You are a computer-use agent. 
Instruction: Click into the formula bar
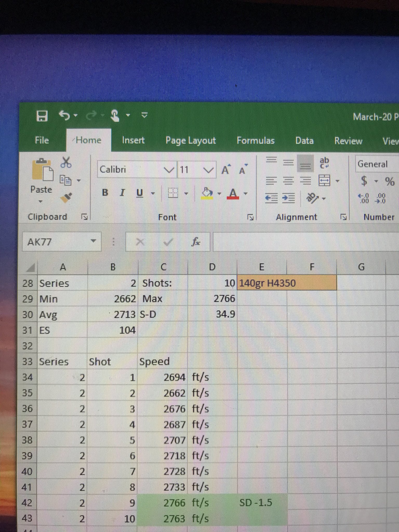[x=306, y=243]
